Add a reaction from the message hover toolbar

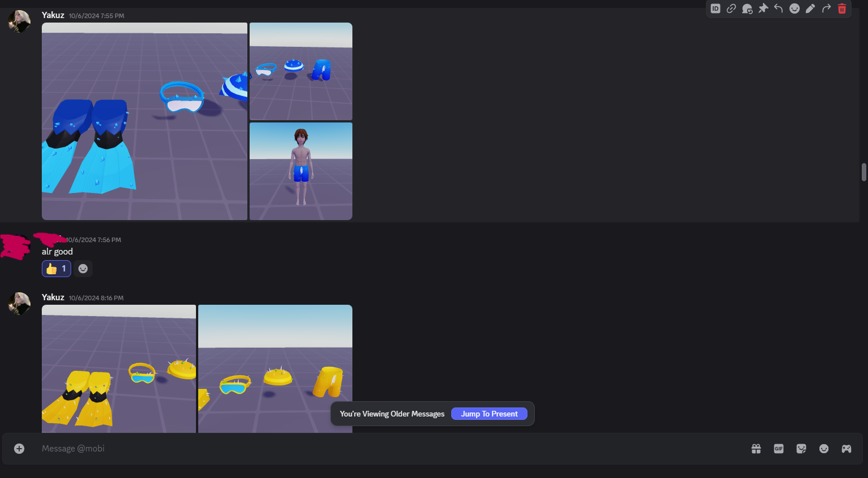pyautogui.click(x=795, y=8)
